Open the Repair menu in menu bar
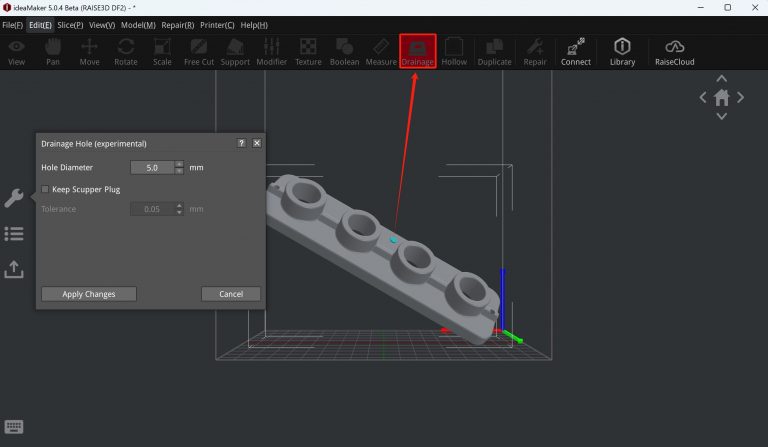Viewport: 768px width, 447px height. (x=178, y=25)
